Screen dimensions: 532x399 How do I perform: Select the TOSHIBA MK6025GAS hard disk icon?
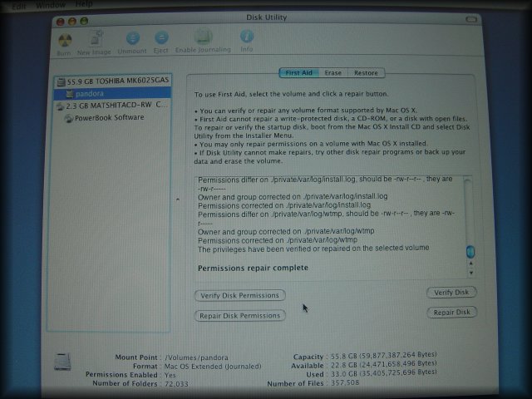coord(61,81)
